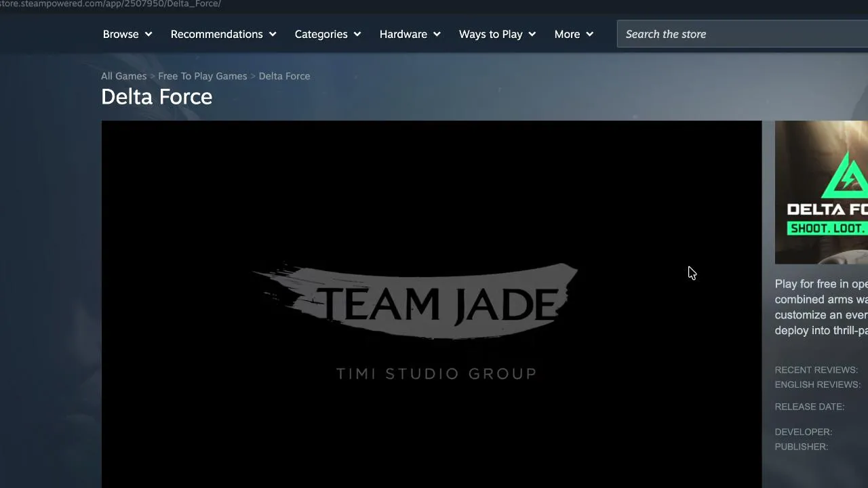Click the Recent Reviews label
Viewport: 868px width, 488px height.
coord(816,370)
